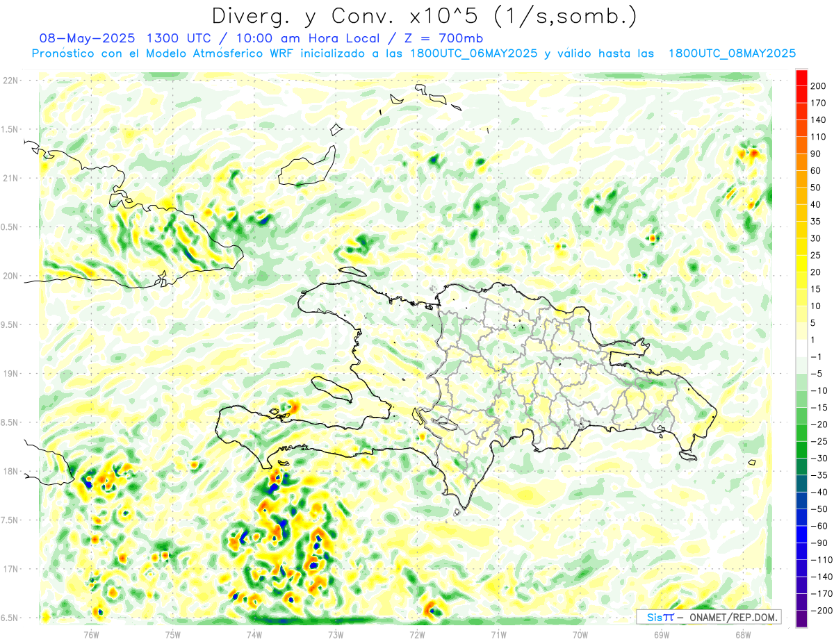This screenshot has width=834, height=644.
Task: Click the -200 legend value
Action: (821, 611)
